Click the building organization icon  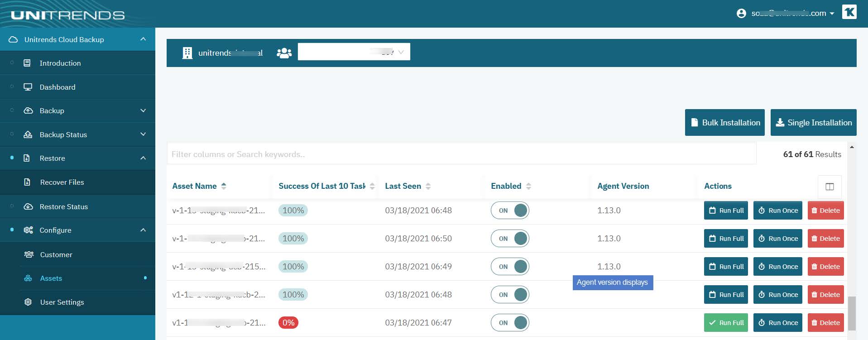187,53
